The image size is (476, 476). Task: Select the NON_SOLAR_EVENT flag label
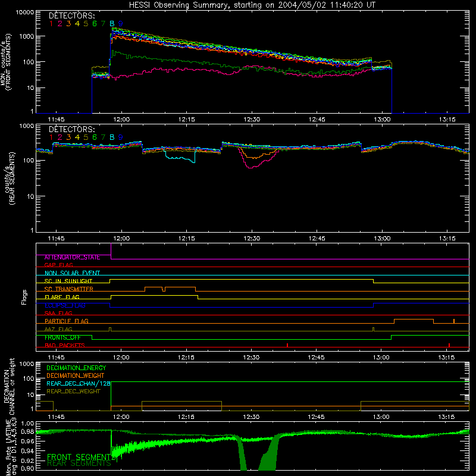point(72,273)
